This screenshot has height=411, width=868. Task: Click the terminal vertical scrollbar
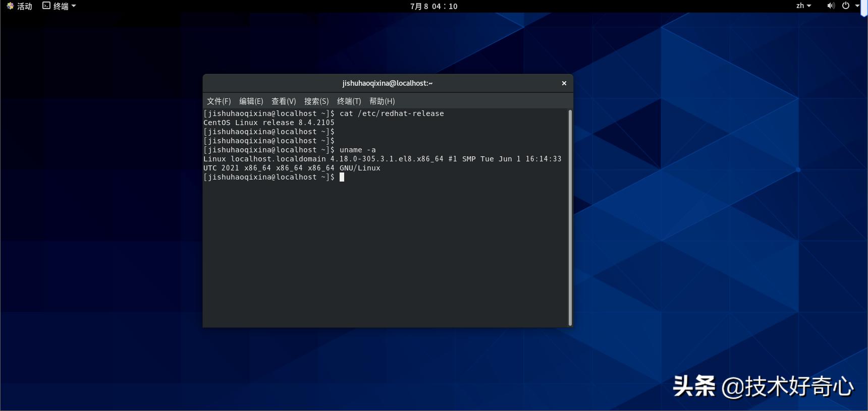(570, 217)
